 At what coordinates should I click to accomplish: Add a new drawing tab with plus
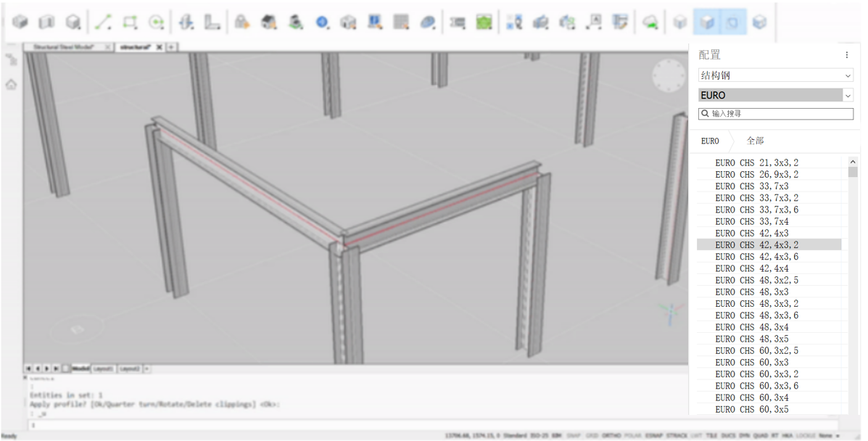pos(171,47)
